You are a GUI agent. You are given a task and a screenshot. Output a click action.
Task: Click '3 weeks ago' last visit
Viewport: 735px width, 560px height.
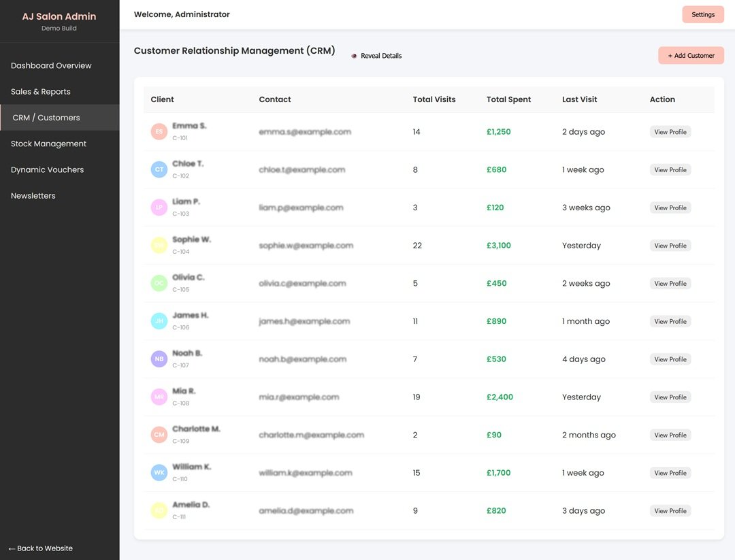pos(586,208)
